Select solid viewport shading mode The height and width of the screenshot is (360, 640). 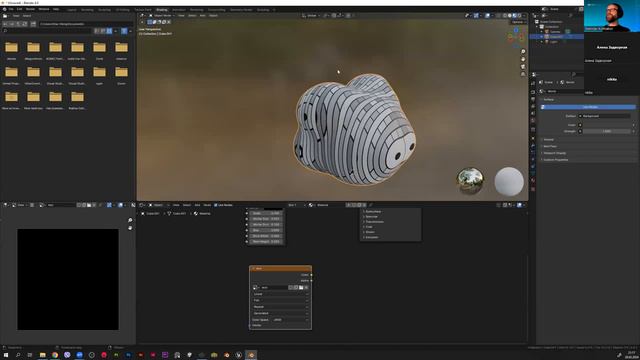509,16
